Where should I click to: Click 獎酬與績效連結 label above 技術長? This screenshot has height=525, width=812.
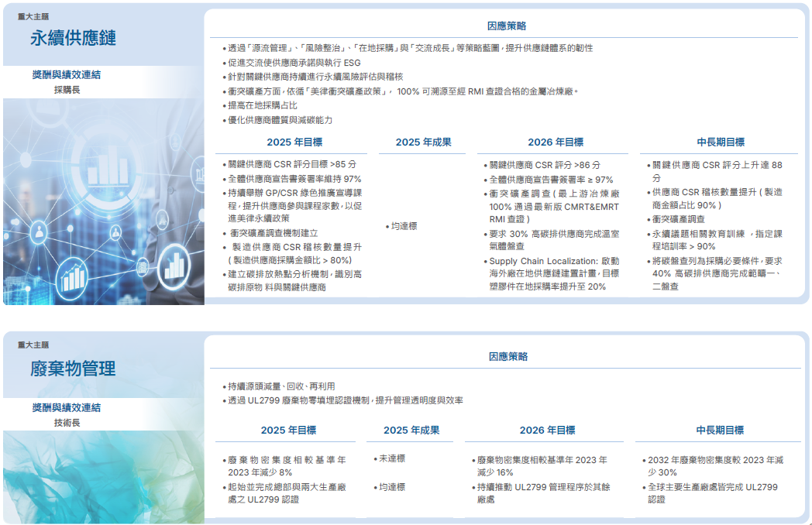click(67, 407)
